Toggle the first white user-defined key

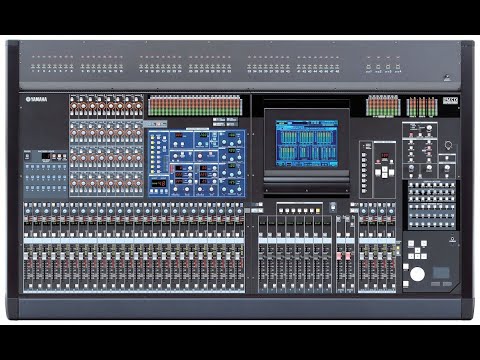coord(281,211)
